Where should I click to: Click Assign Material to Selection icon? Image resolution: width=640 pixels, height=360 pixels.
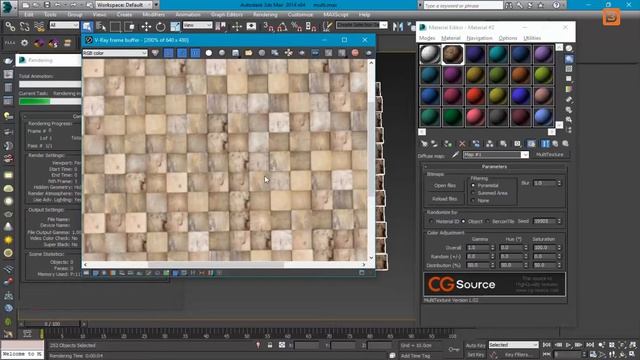point(448,144)
